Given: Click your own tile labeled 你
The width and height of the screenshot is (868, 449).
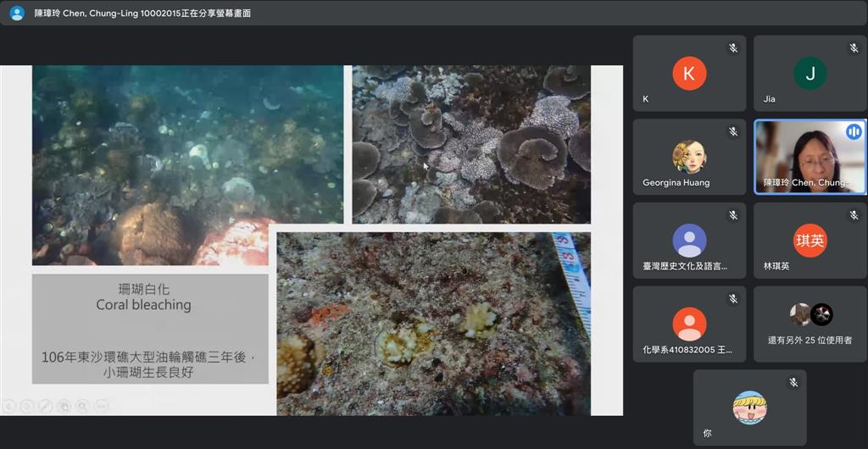Looking at the screenshot, I should click(x=749, y=407).
